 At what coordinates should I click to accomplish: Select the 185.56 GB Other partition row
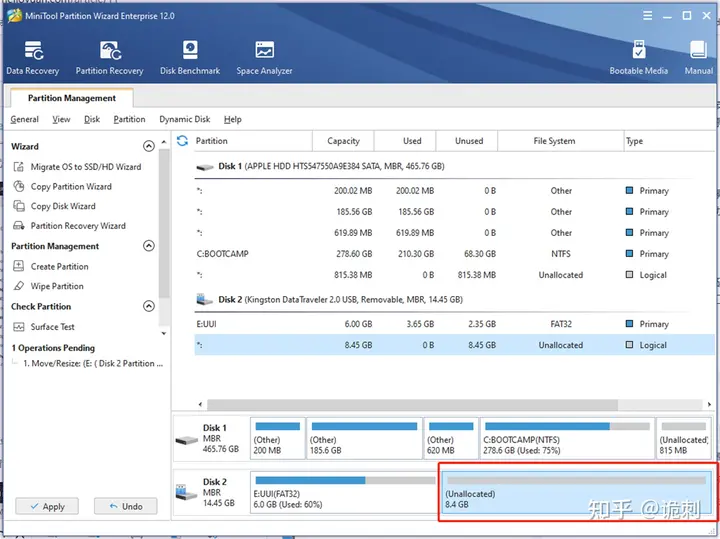click(x=454, y=212)
